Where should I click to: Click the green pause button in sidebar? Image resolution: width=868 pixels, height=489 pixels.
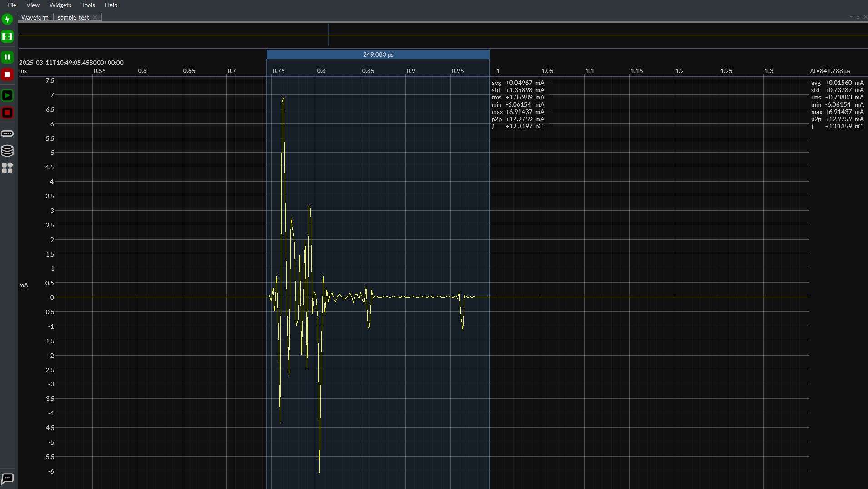7,57
